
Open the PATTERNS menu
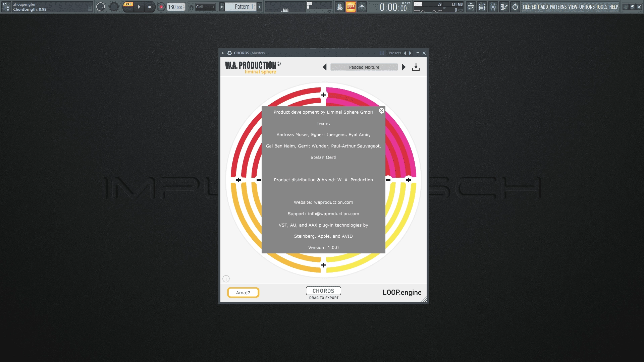(x=558, y=7)
